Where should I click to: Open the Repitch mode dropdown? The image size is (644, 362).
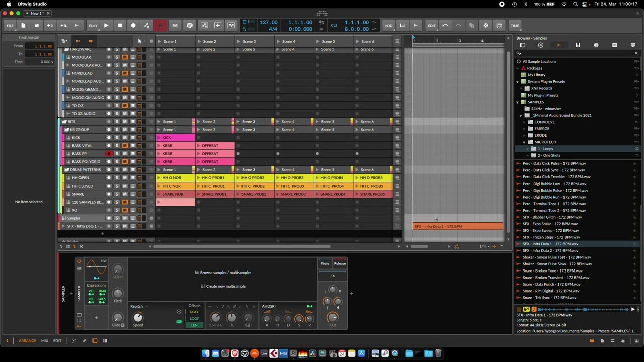(x=139, y=306)
